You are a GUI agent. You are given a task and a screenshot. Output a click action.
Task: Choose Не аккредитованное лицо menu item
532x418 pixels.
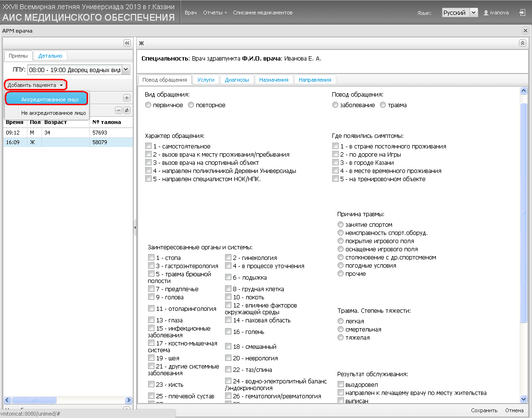(x=53, y=113)
